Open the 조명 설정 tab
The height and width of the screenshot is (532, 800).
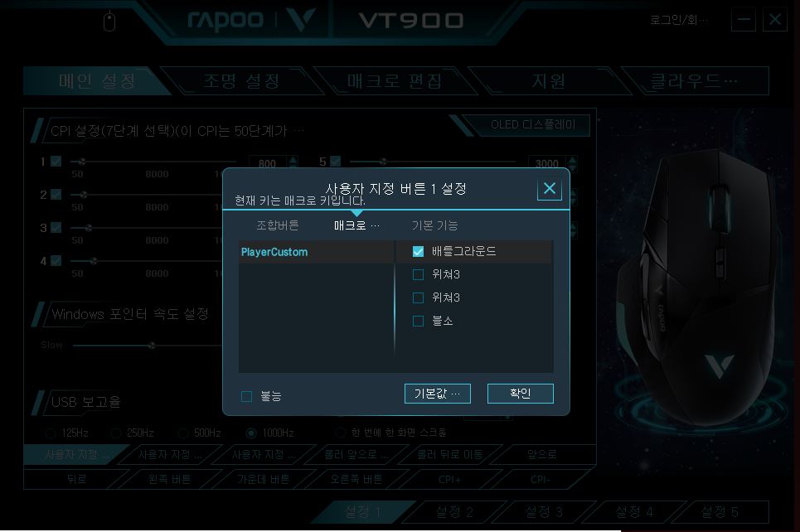pos(241,80)
